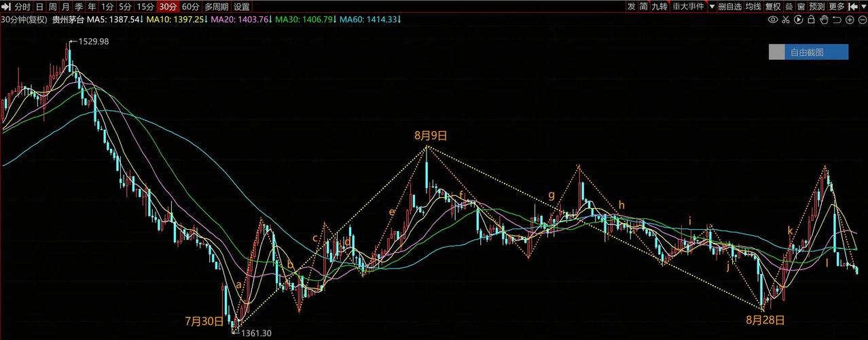Toggle chart visibility with the eye icon
This screenshot has height=340, width=868.
pos(772,20)
